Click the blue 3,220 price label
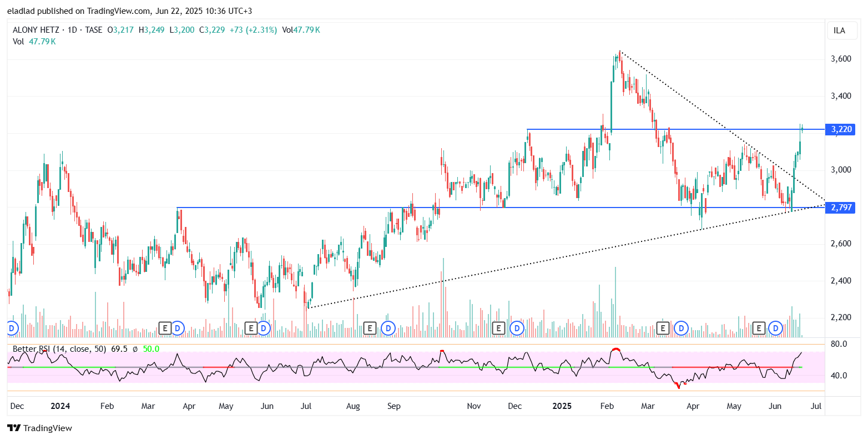868x440 pixels. coord(841,129)
